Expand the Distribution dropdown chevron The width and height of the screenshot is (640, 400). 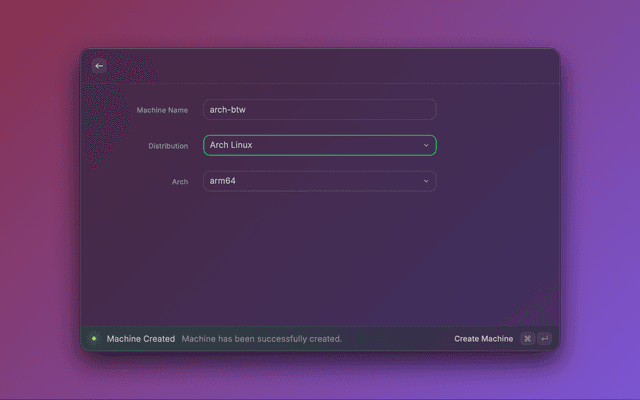[425, 145]
